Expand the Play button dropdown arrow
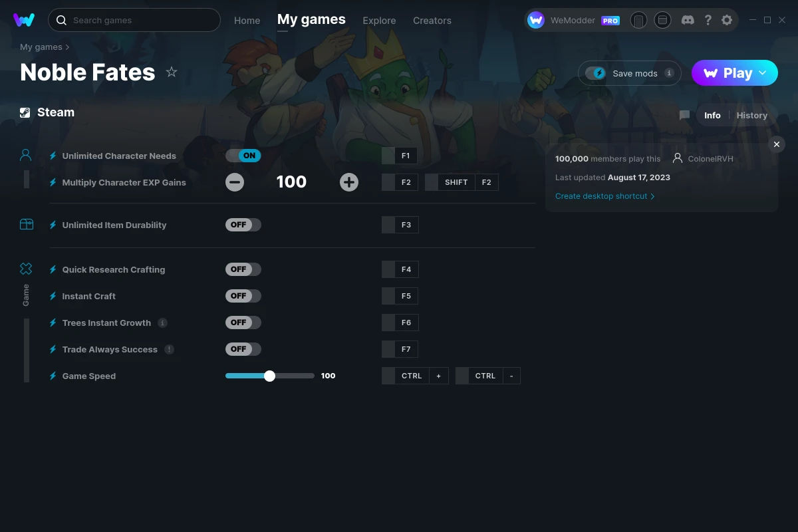This screenshot has width=798, height=532. click(x=763, y=73)
